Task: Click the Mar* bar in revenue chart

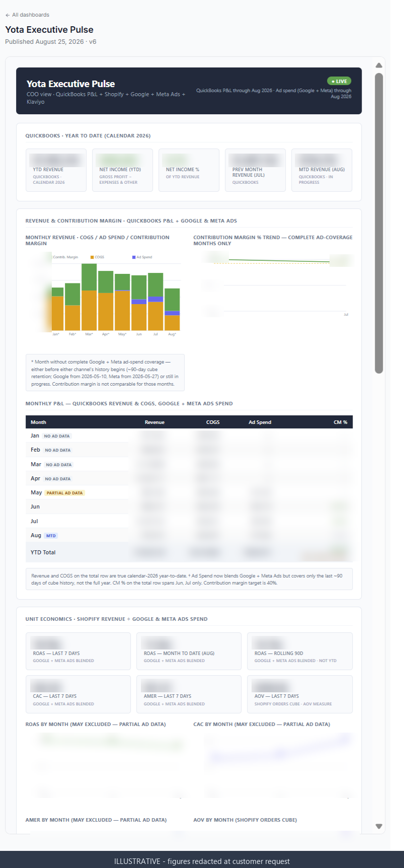Action: click(x=89, y=297)
